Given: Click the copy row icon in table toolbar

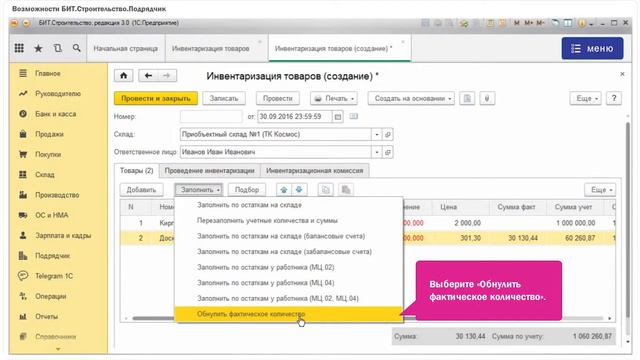Looking at the screenshot, I should tap(325, 190).
